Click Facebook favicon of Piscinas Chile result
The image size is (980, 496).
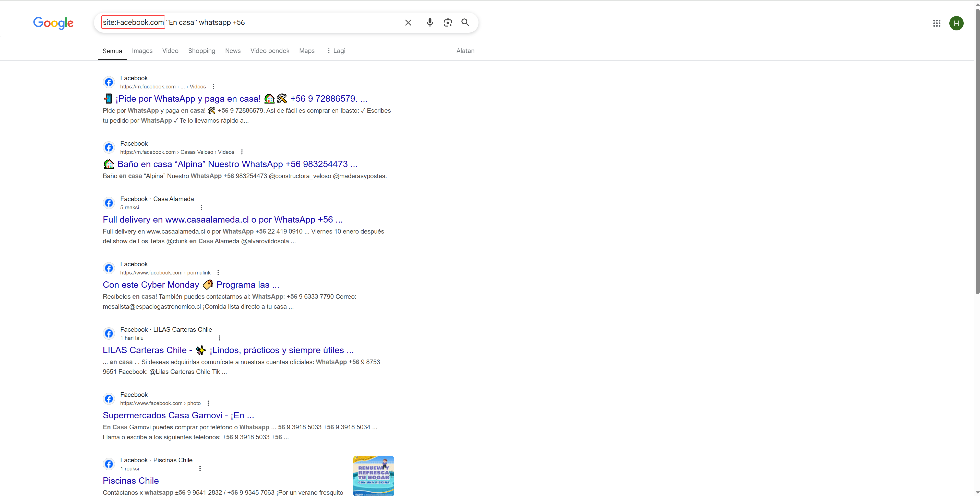point(109,464)
